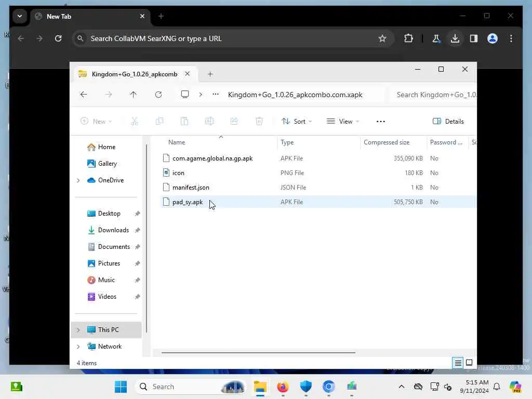Click the taskbar Search box
The height and width of the screenshot is (399, 532).
click(x=190, y=387)
